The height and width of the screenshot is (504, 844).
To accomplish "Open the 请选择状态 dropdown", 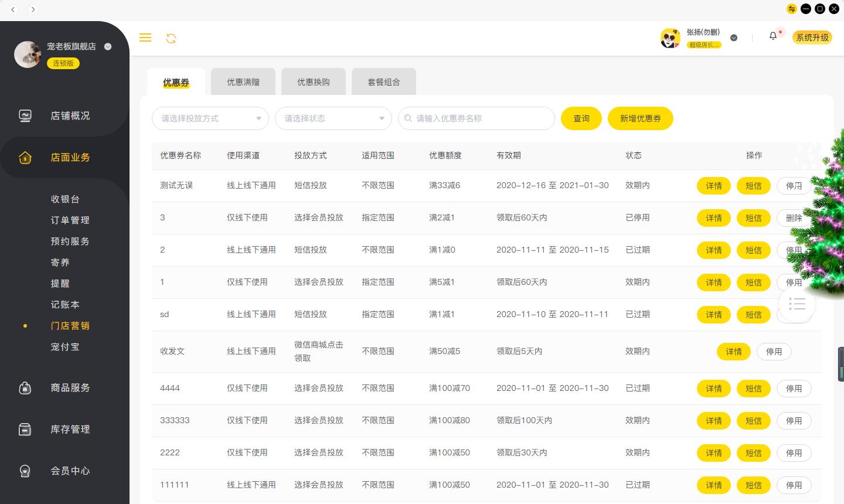I will [x=333, y=118].
